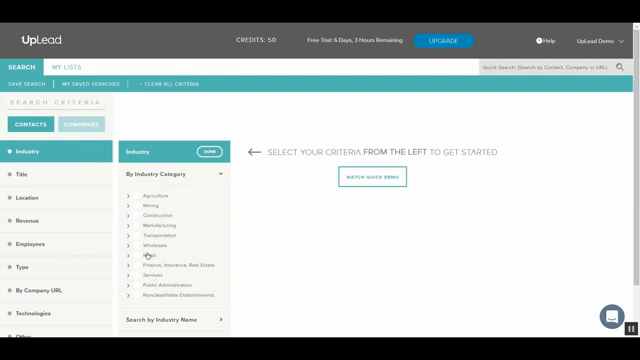Open the Title criteria item
Image resolution: width=640 pixels, height=360 pixels.
(56, 174)
